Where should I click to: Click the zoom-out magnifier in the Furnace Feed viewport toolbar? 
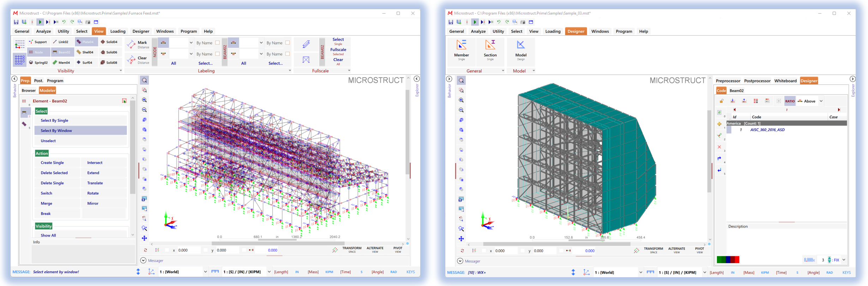(144, 110)
